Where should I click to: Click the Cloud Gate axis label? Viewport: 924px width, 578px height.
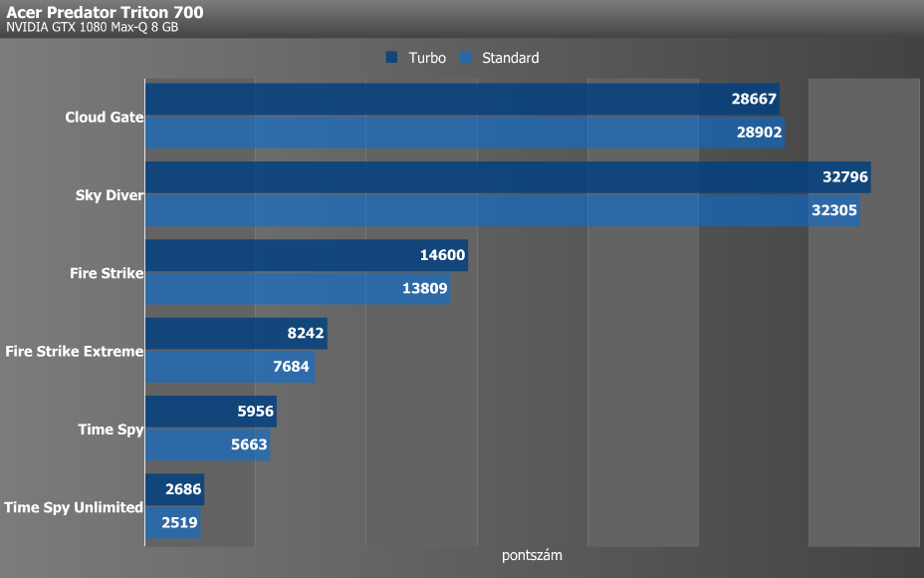coord(105,117)
